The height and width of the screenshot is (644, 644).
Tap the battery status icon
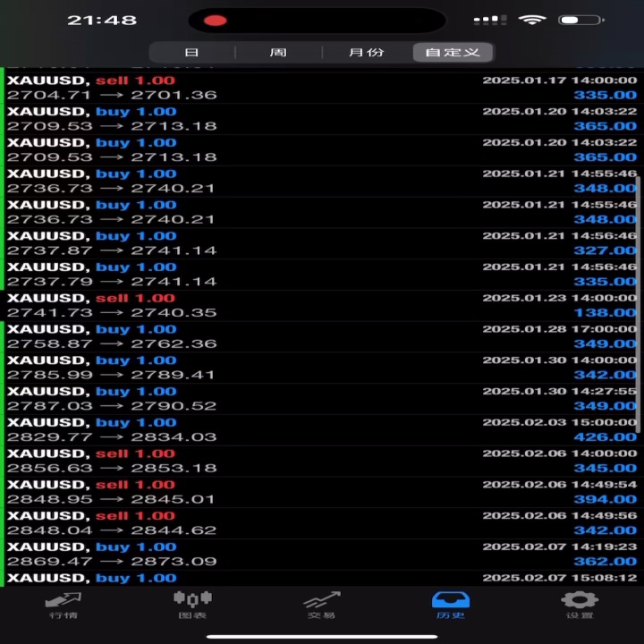tap(581, 20)
